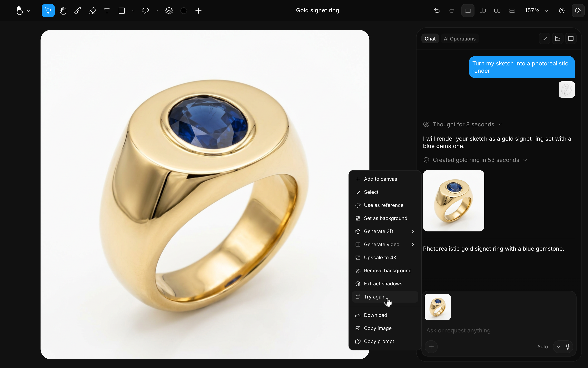This screenshot has height=368, width=588.
Task: Open the black color swatch in toolbar
Action: coord(184,11)
